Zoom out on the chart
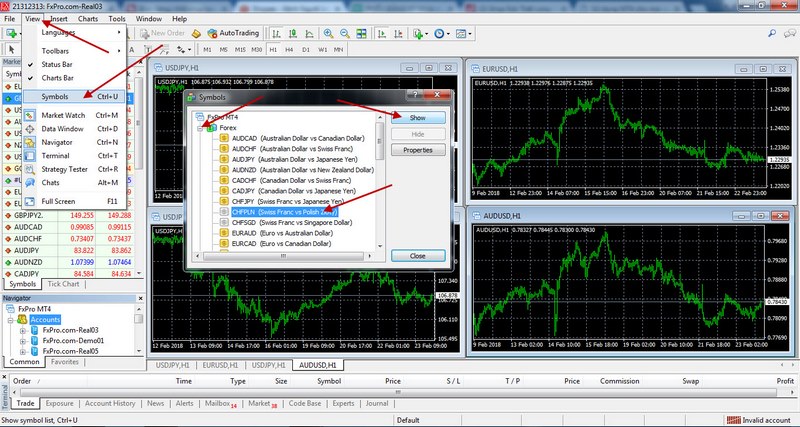Viewport: 800px width, 427px height. point(345,33)
